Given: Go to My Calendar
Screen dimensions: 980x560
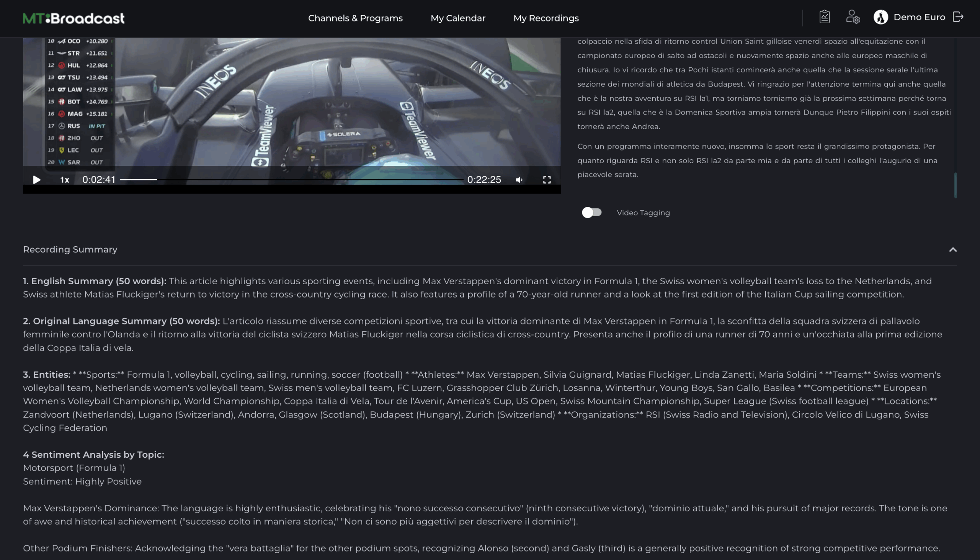Looking at the screenshot, I should 458,18.
